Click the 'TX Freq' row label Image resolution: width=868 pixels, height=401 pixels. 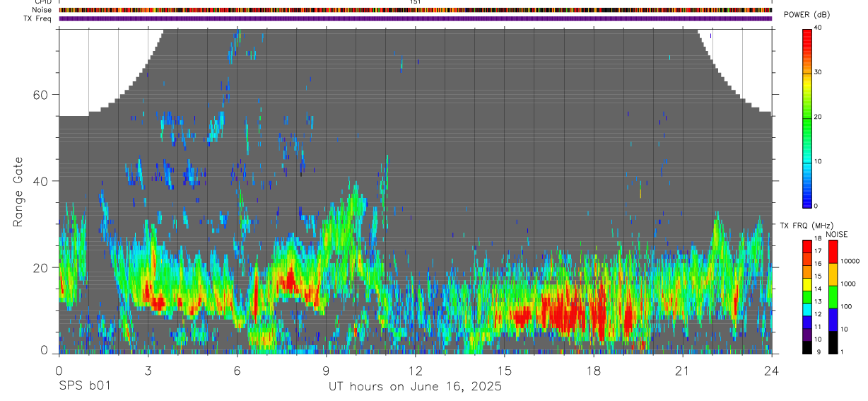(x=37, y=18)
